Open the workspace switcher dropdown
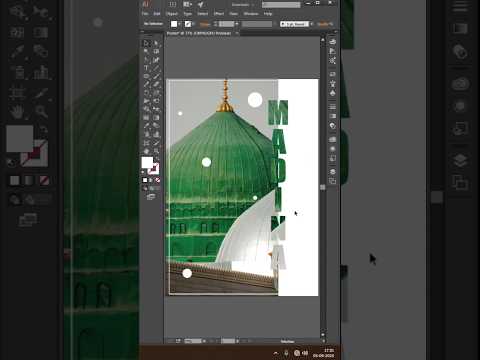 pos(244,5)
